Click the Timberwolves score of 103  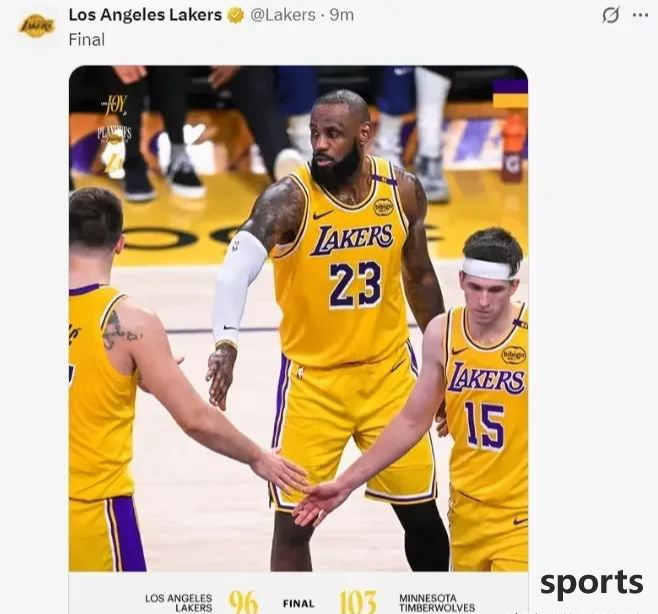pos(358,602)
